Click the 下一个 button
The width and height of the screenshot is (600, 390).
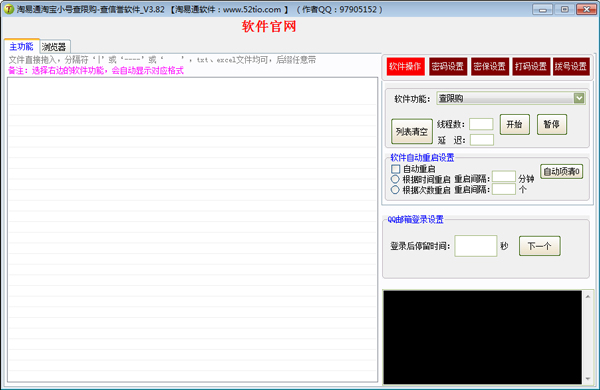point(540,246)
